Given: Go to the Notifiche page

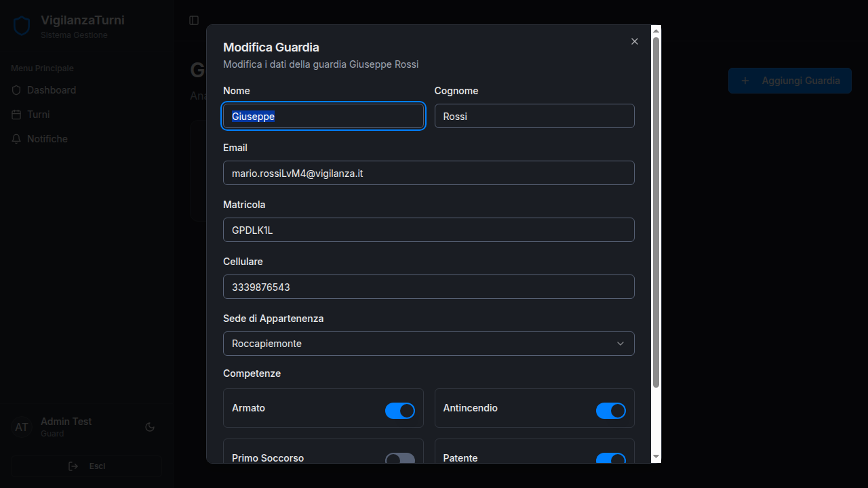Looking at the screenshot, I should (x=47, y=139).
